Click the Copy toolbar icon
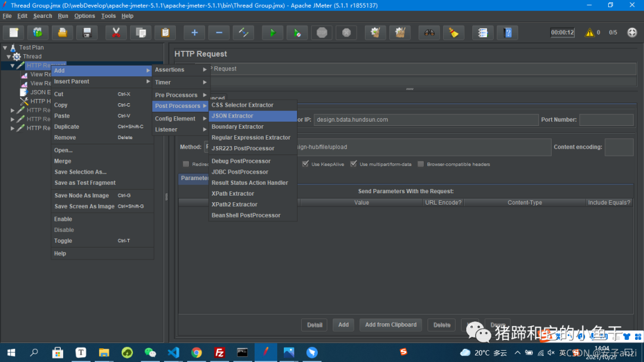 coord(141,32)
